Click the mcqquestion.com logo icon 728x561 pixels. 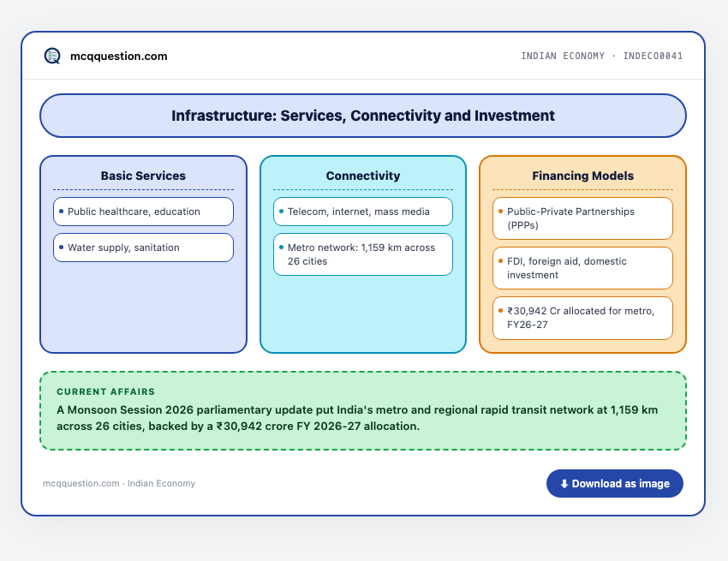pyautogui.click(x=52, y=57)
